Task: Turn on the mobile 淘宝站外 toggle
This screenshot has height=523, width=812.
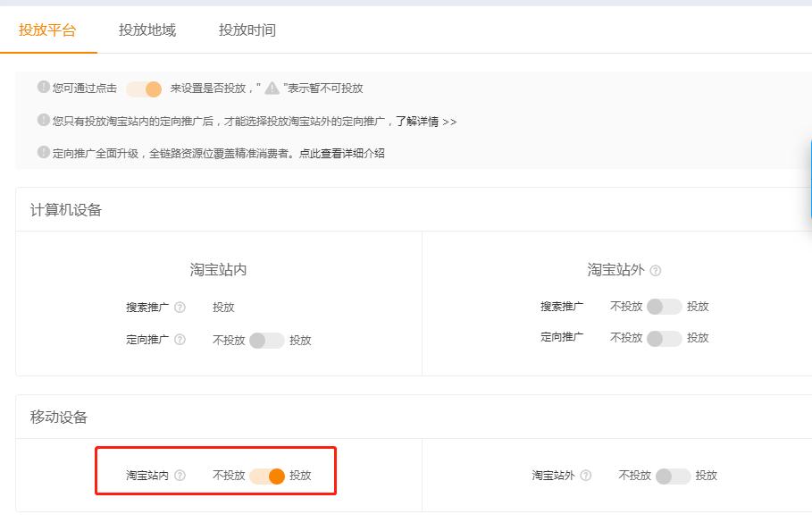Action: 673,476
